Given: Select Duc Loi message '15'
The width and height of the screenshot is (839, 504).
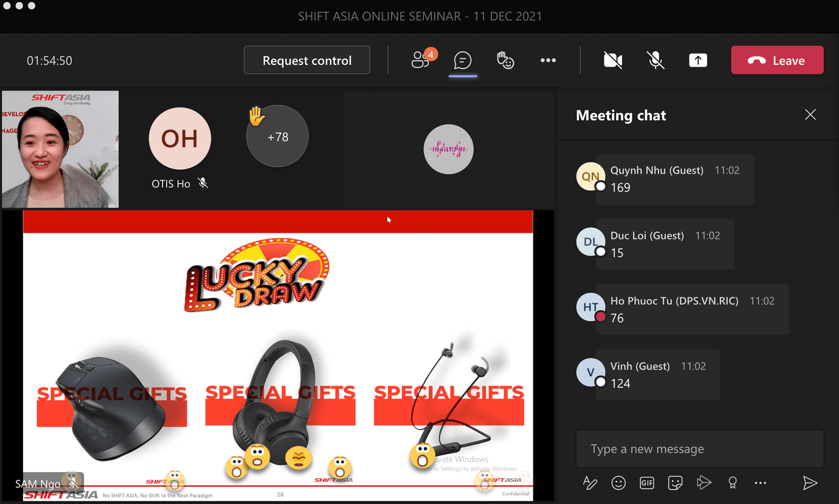Looking at the screenshot, I should pyautogui.click(x=617, y=253).
